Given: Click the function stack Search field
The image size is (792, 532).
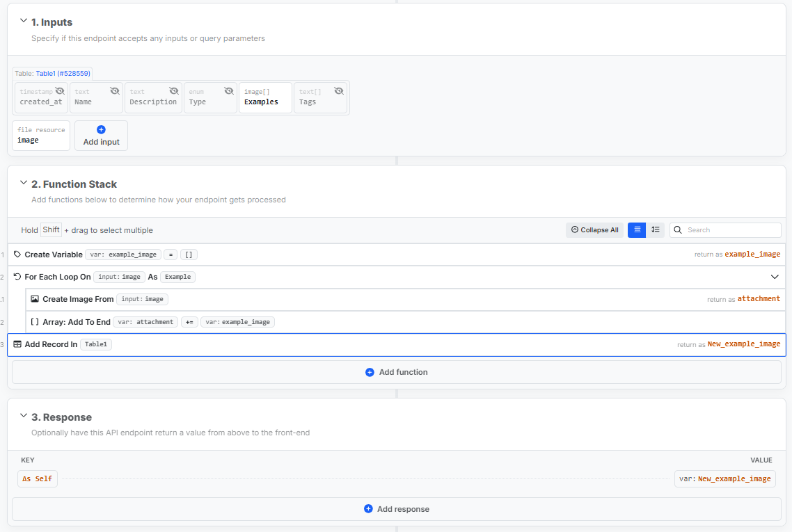Looking at the screenshot, I should [731, 229].
